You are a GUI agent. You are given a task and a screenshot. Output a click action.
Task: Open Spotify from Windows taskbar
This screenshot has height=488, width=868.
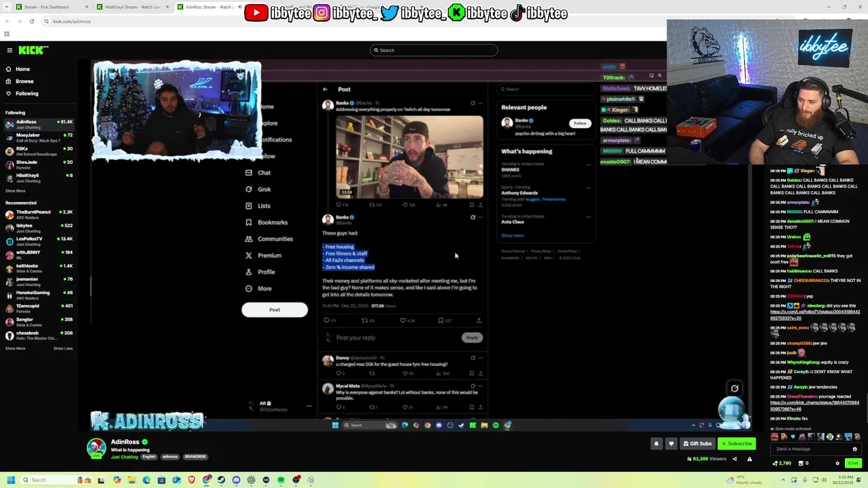(281, 480)
